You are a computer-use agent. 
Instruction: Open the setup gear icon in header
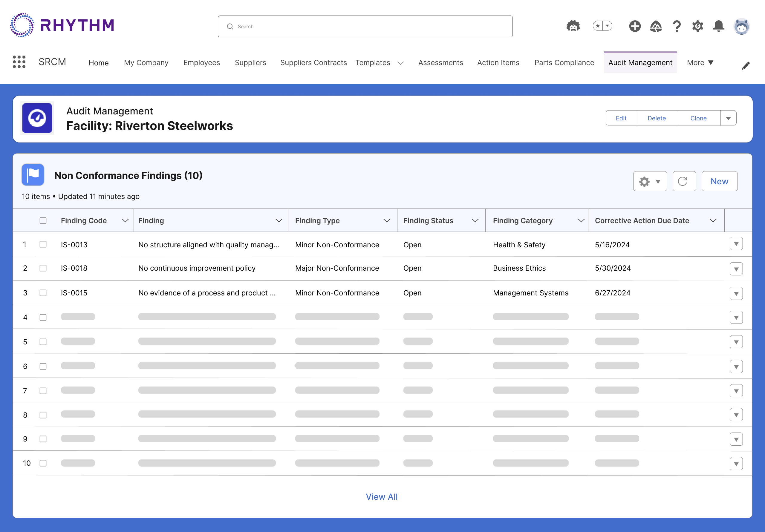[x=697, y=26]
